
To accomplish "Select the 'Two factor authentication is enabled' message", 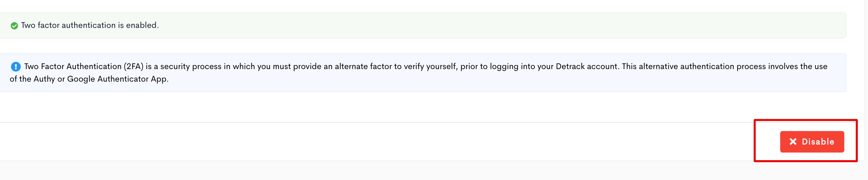I will (90, 25).
